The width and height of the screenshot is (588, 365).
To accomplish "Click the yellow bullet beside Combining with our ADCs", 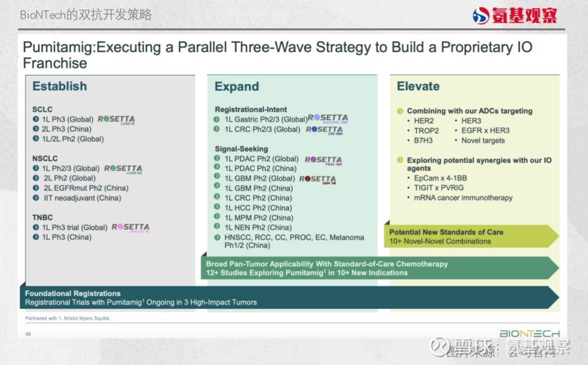I will coord(400,111).
